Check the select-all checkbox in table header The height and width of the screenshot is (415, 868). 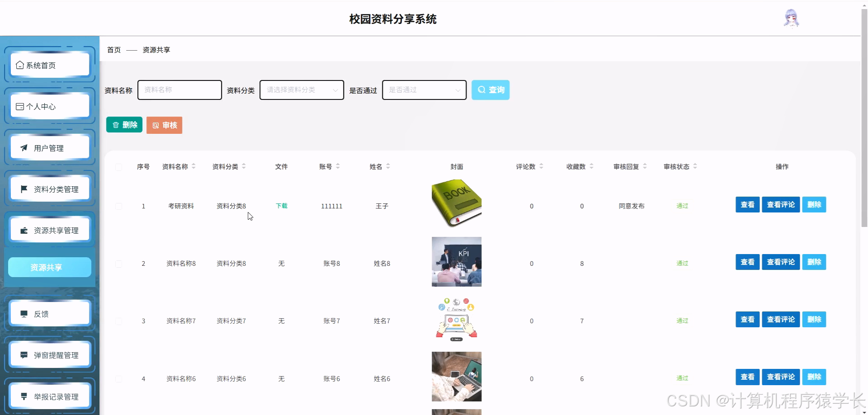(119, 167)
